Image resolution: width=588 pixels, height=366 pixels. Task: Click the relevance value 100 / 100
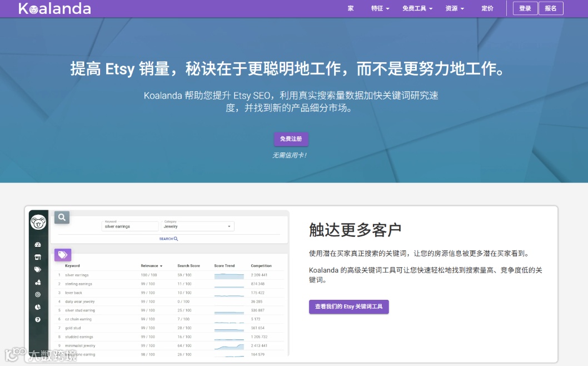[149, 275]
